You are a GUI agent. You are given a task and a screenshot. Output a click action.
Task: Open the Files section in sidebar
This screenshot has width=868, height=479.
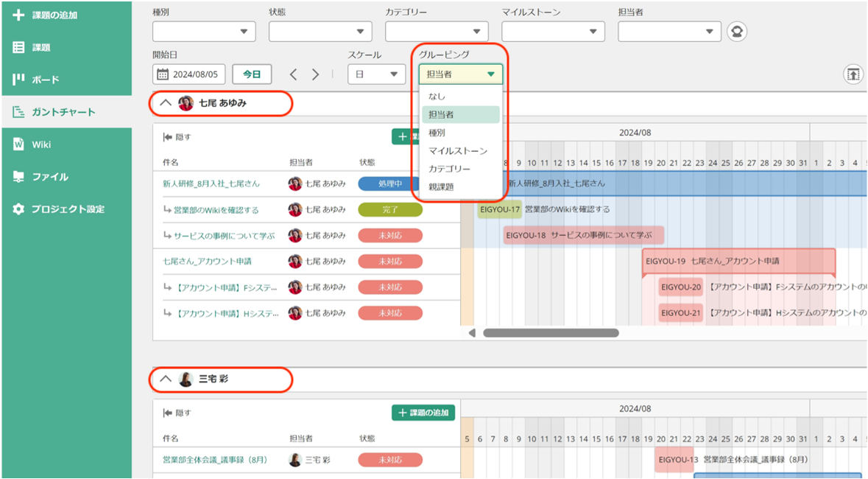[18, 177]
